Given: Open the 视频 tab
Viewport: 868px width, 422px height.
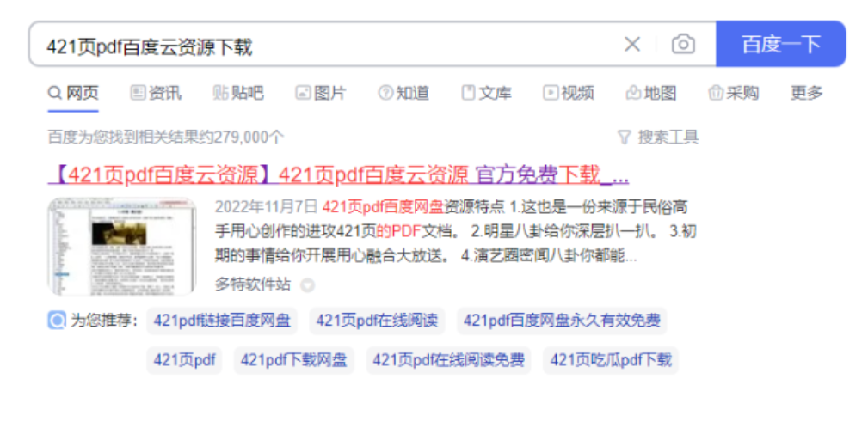Looking at the screenshot, I should (x=569, y=93).
